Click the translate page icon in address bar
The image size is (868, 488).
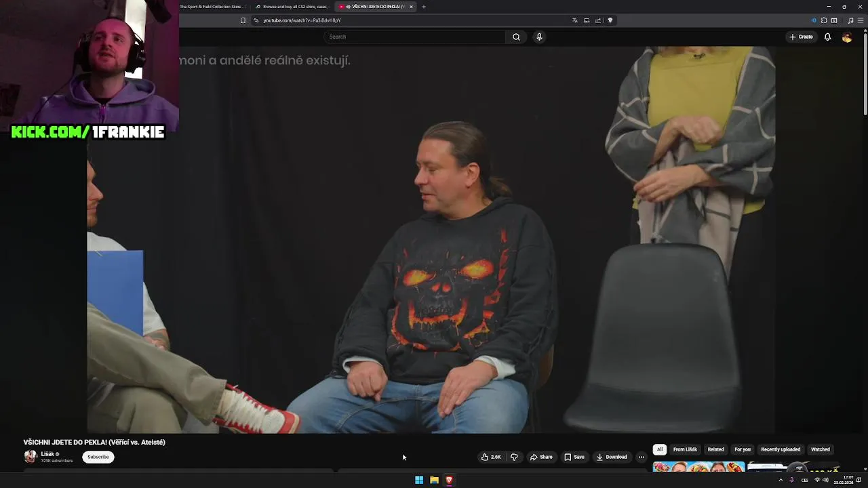click(575, 20)
